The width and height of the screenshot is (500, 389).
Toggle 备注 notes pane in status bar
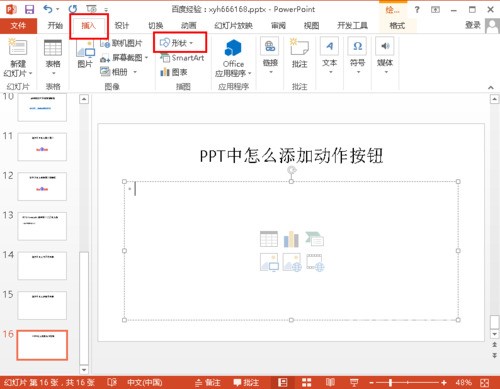point(207,383)
